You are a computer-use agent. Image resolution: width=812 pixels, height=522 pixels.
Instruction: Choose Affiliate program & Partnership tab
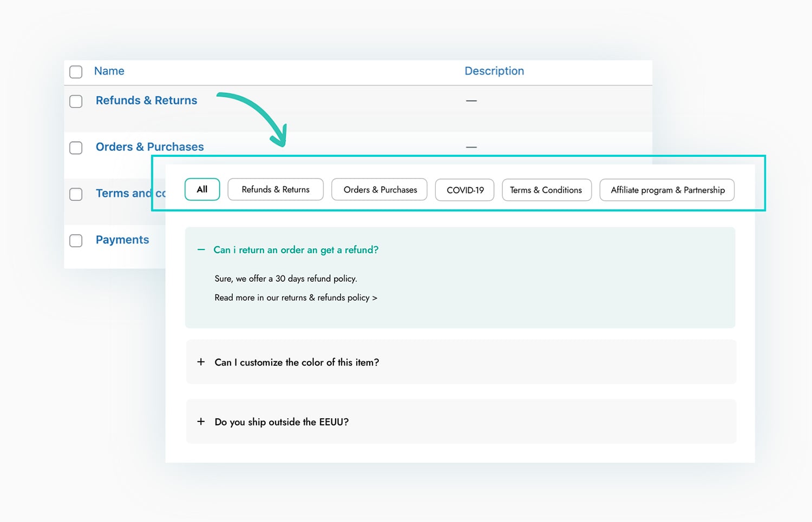point(667,190)
